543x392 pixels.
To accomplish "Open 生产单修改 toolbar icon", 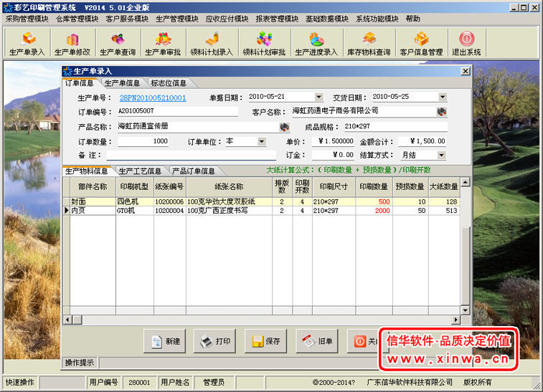I will coord(72,43).
